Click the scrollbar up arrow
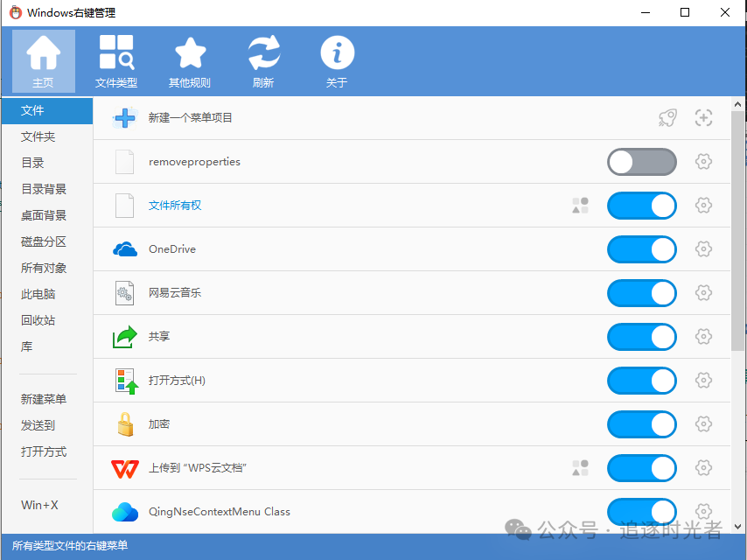Screen dimensions: 747x560 (737, 104)
